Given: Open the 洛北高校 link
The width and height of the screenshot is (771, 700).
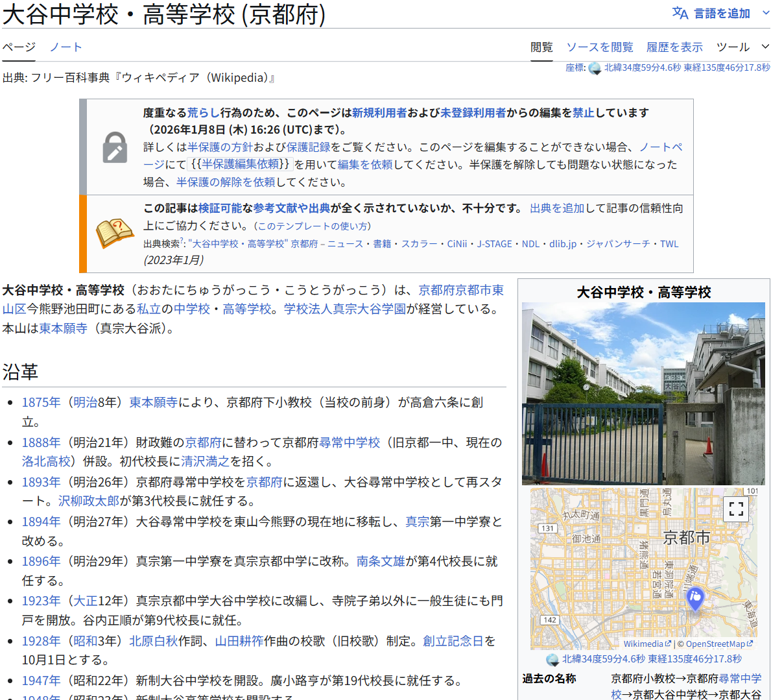Looking at the screenshot, I should tap(46, 461).
